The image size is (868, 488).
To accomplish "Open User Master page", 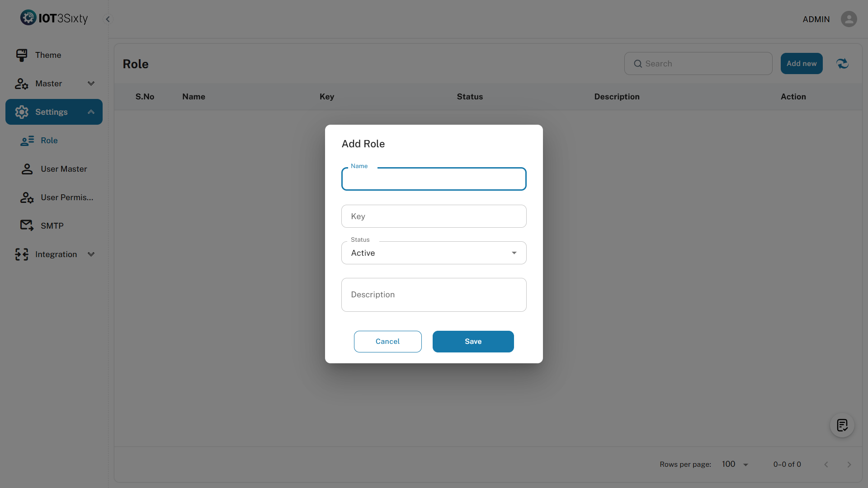I will click(x=64, y=169).
